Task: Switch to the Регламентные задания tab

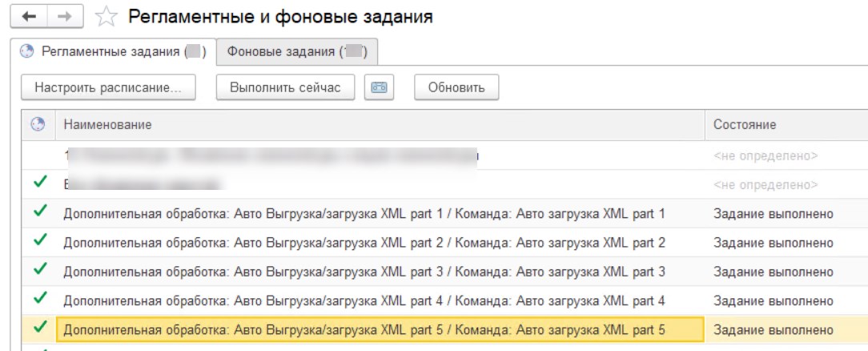Action: coord(112,52)
